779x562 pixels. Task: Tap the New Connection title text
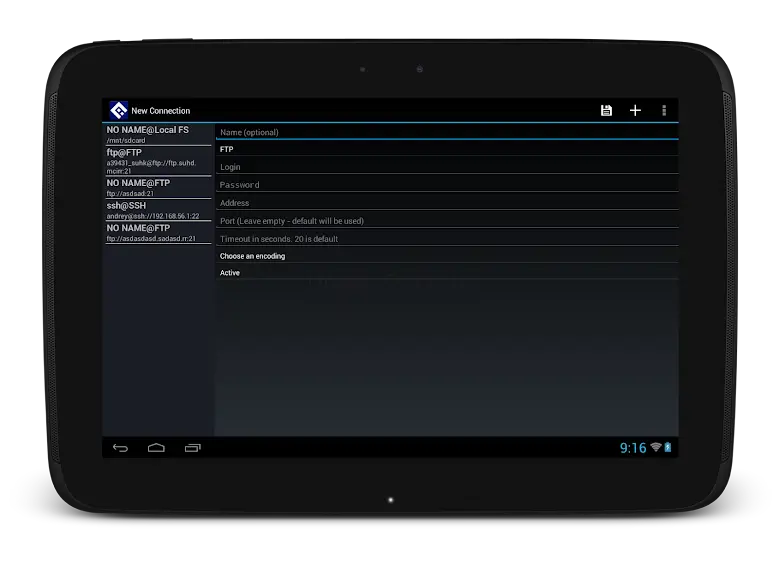coord(160,111)
